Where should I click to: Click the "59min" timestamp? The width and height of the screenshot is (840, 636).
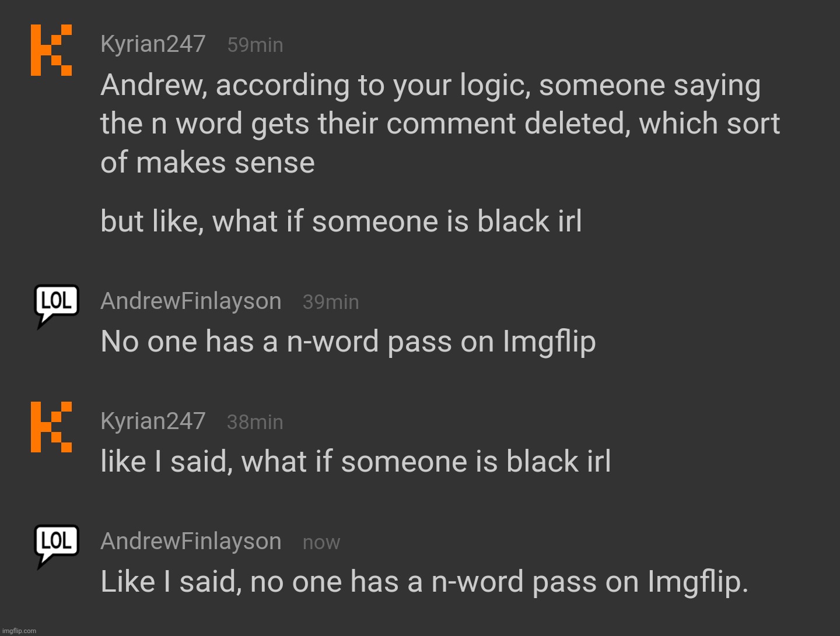(x=255, y=45)
